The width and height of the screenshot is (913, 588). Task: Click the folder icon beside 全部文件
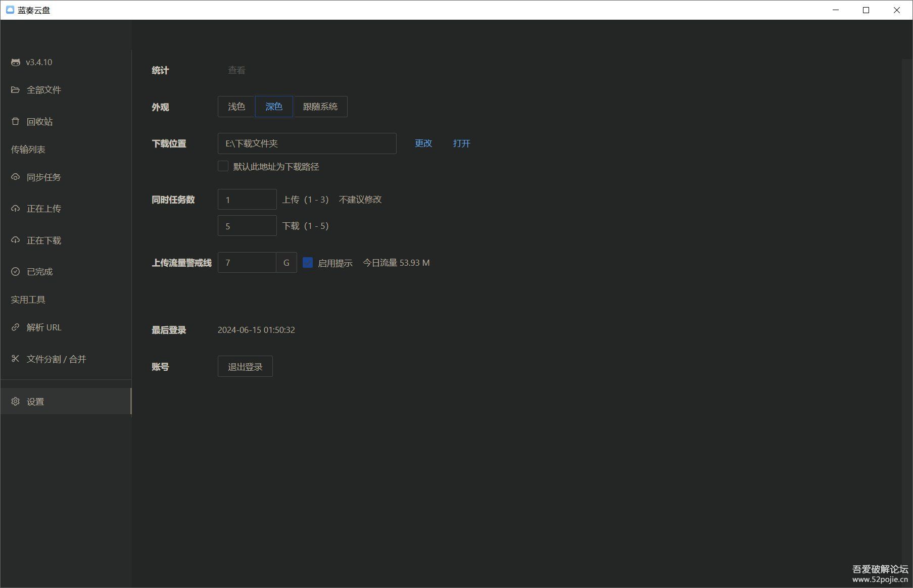[15, 89]
